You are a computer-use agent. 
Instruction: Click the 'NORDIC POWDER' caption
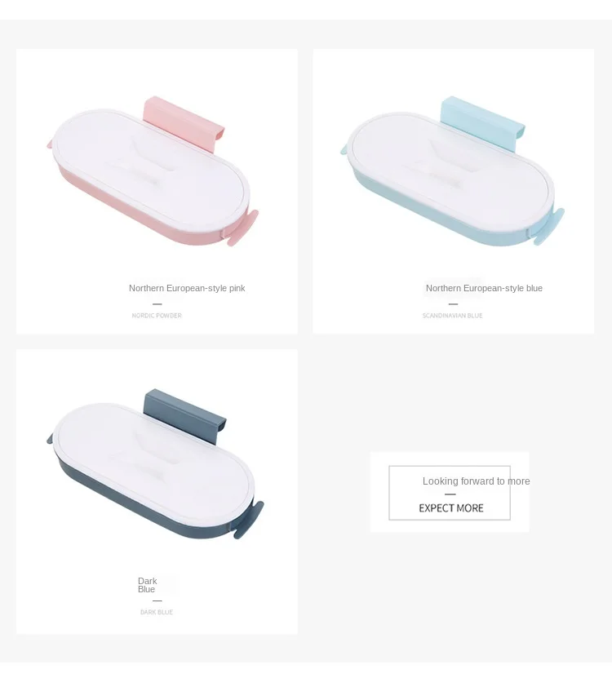[x=157, y=316]
